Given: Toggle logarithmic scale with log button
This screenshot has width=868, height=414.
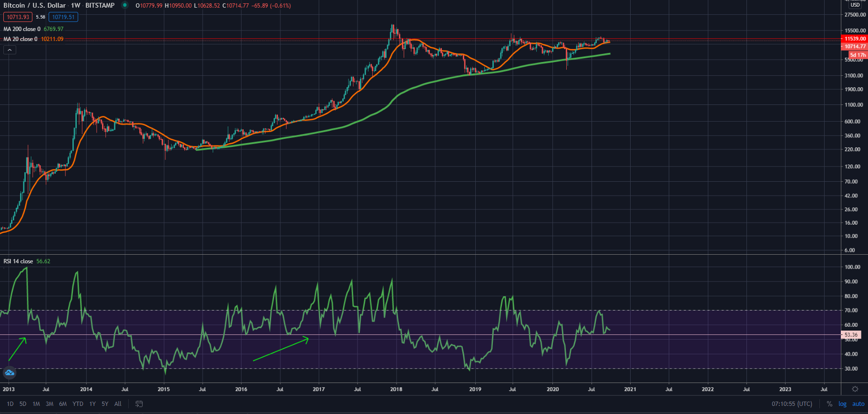Looking at the screenshot, I should point(843,404).
